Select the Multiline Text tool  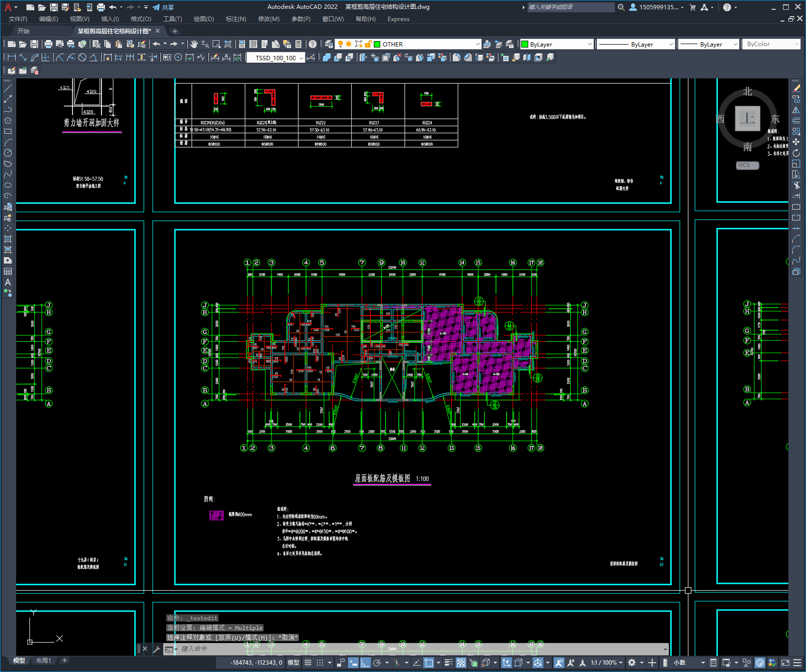[8, 282]
